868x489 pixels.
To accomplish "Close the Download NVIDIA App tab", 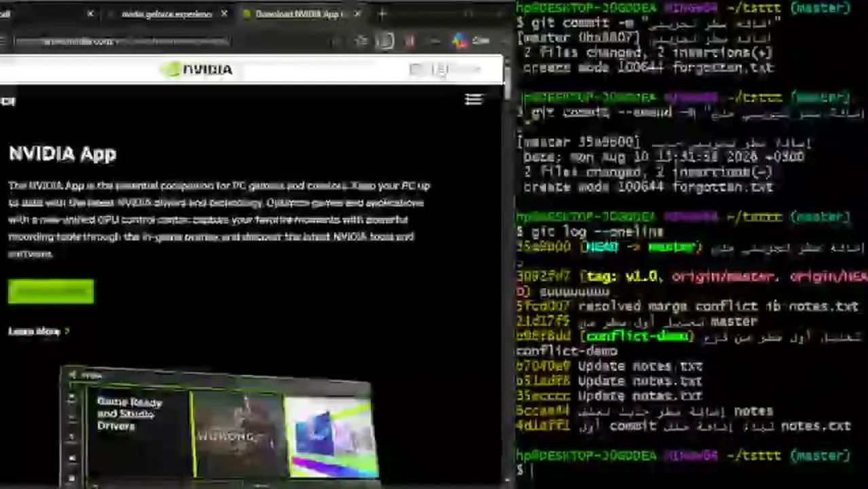I will [x=358, y=14].
